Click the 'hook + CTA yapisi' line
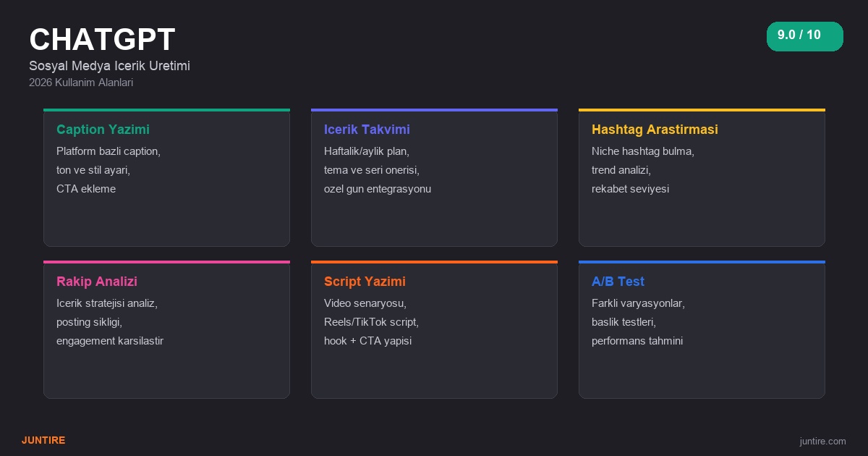This screenshot has width=868, height=456. (367, 341)
